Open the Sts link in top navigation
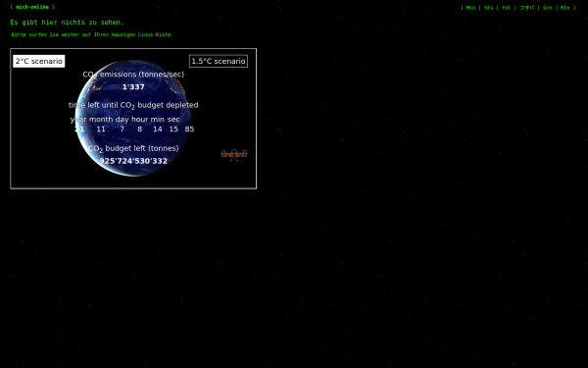 (x=488, y=8)
